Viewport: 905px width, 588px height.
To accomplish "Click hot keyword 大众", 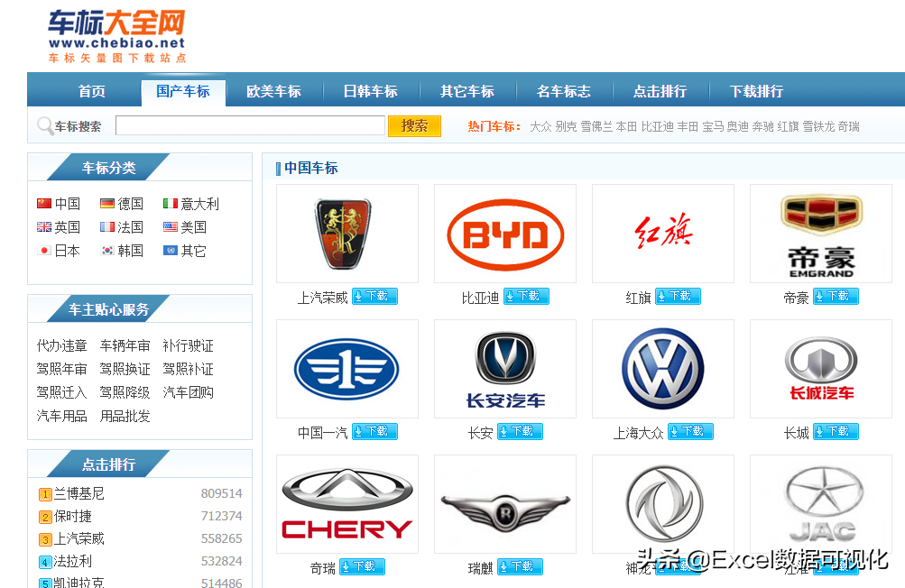I will (x=540, y=126).
